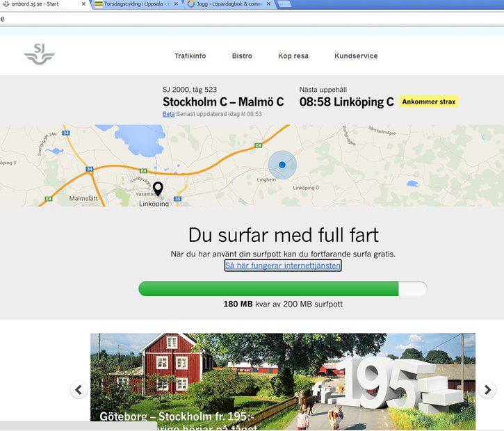Viewport: 504px width, 431px height.
Task: Close the Torsdagscykling i Uppsala tab
Action: [x=176, y=4]
